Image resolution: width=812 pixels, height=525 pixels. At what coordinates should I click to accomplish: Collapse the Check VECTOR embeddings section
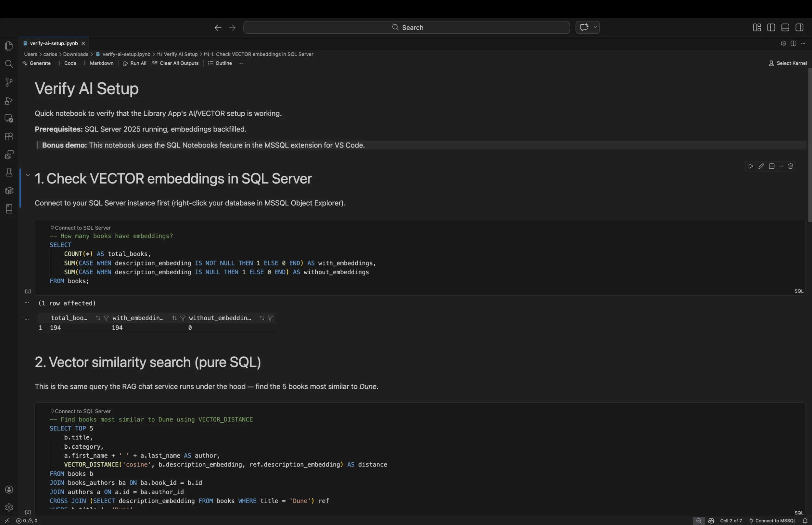click(28, 175)
